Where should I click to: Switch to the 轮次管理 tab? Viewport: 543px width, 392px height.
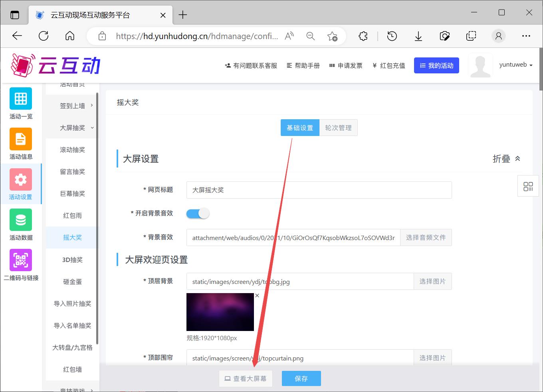pos(339,128)
